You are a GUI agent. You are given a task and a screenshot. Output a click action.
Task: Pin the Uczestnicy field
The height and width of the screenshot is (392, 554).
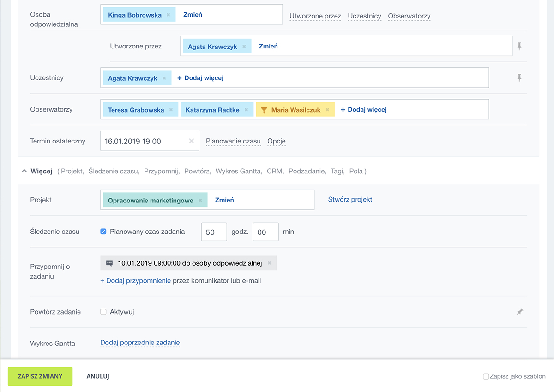(x=519, y=78)
